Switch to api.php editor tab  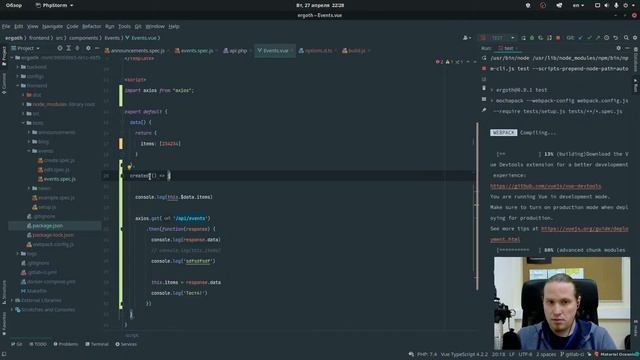click(236, 51)
